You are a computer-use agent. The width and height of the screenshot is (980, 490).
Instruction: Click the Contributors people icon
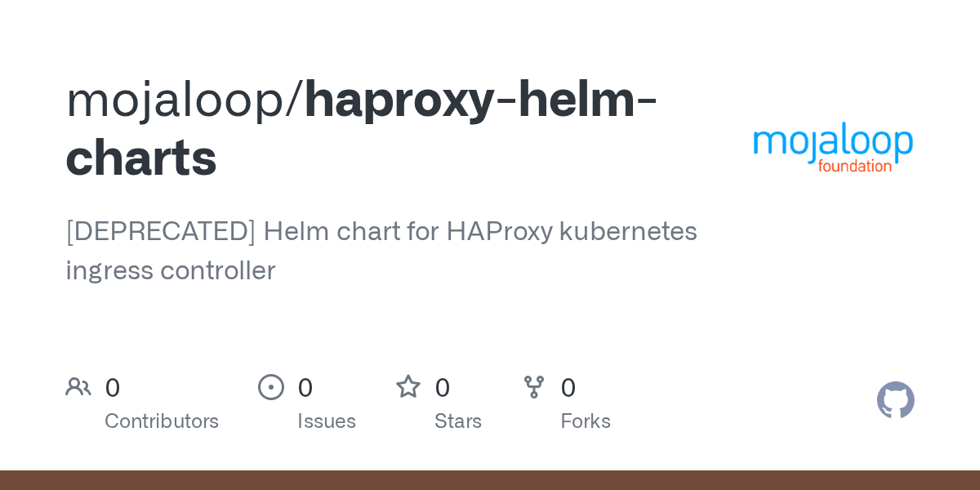78,387
